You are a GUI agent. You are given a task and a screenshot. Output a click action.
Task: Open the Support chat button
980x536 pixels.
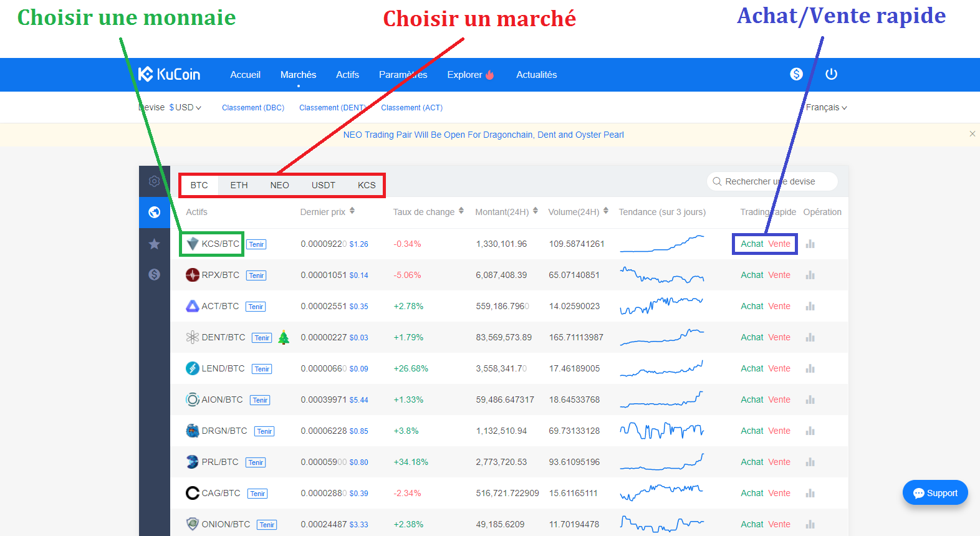tap(935, 493)
